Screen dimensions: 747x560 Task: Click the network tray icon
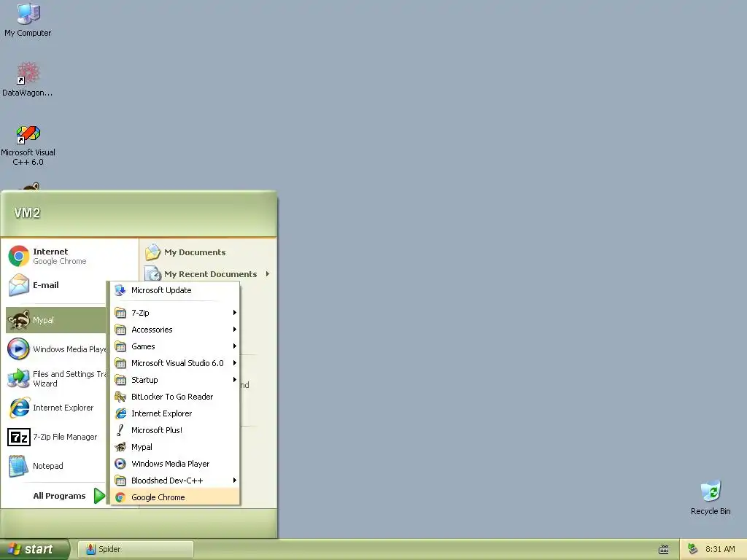pos(693,549)
